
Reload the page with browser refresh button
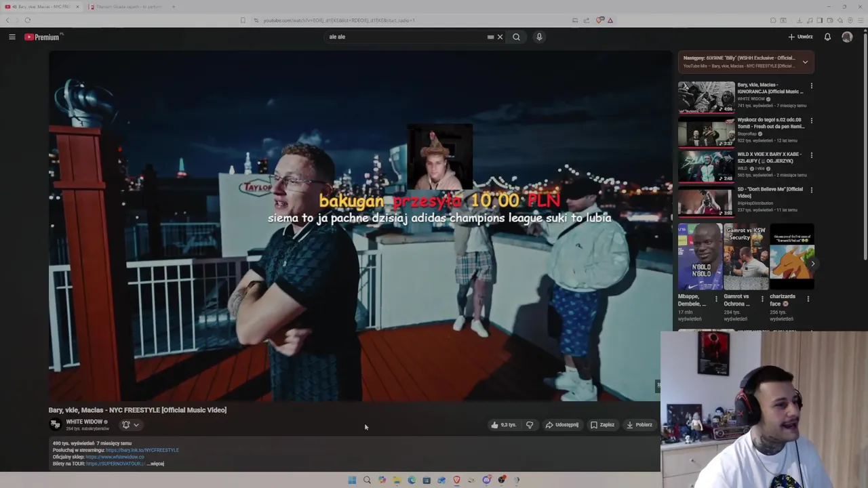coord(27,20)
